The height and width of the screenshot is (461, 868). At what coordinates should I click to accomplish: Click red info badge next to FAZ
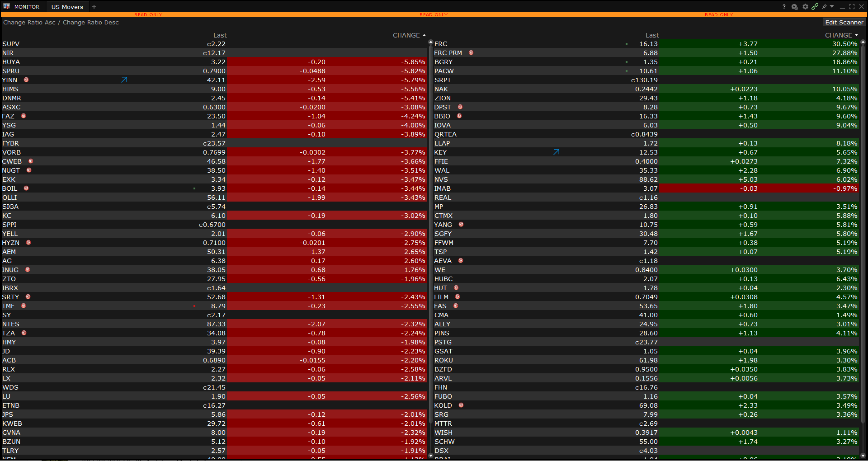click(x=24, y=116)
